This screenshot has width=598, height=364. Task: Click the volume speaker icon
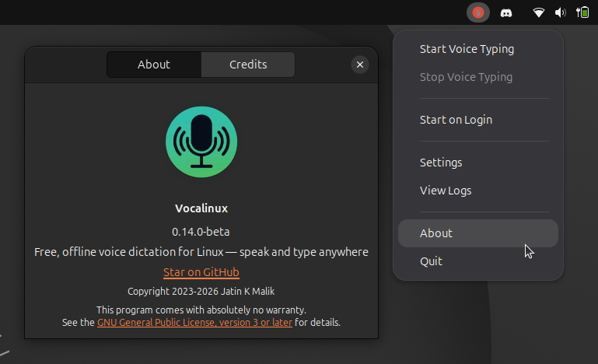tap(560, 12)
